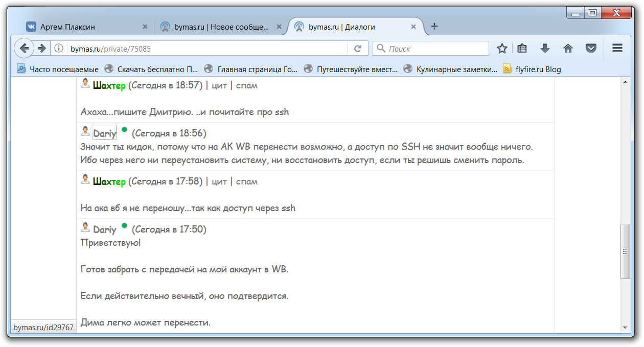Click the Pocket save icon

(591, 49)
